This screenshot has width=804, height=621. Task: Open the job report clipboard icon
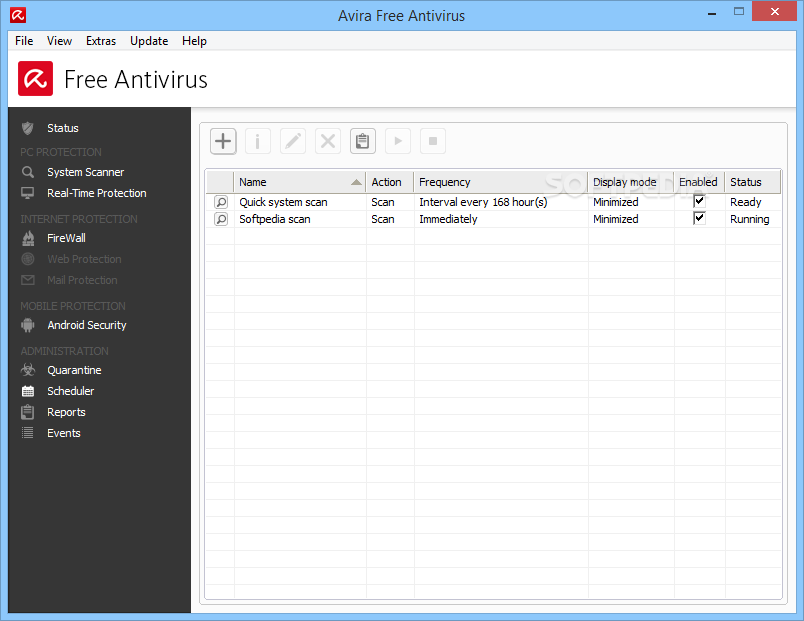[x=363, y=141]
